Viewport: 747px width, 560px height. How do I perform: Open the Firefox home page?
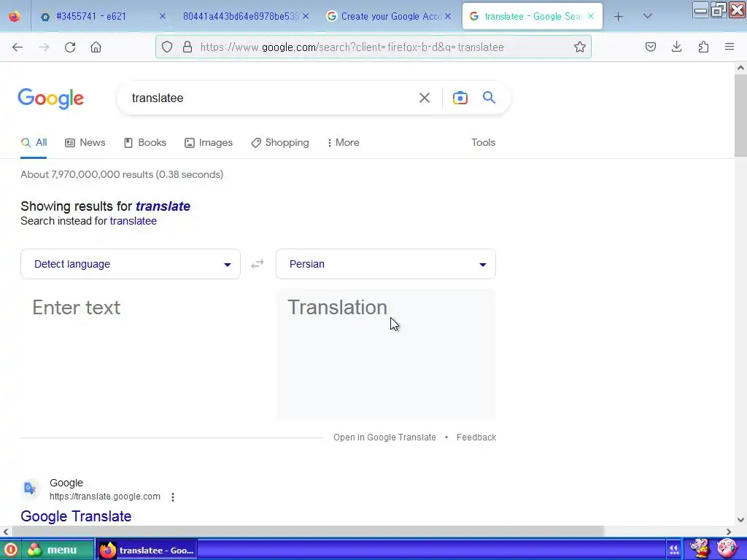(96, 47)
